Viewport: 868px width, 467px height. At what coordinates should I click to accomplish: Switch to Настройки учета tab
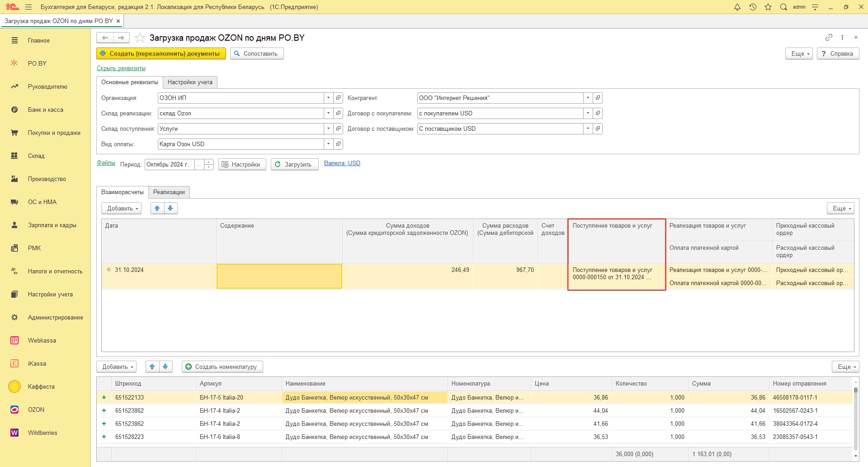coord(190,82)
